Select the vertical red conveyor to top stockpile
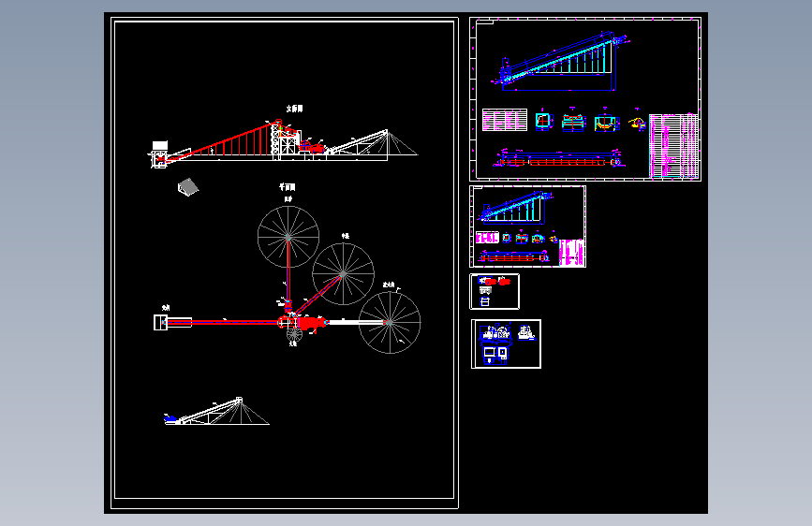Image resolution: width=812 pixels, height=526 pixels. (x=288, y=271)
